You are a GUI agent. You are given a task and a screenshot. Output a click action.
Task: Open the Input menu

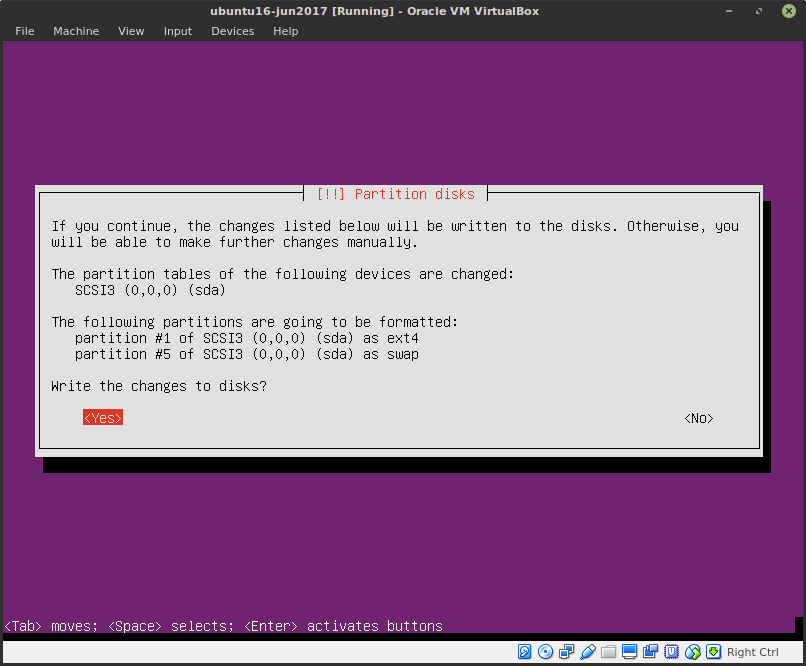click(x=177, y=31)
